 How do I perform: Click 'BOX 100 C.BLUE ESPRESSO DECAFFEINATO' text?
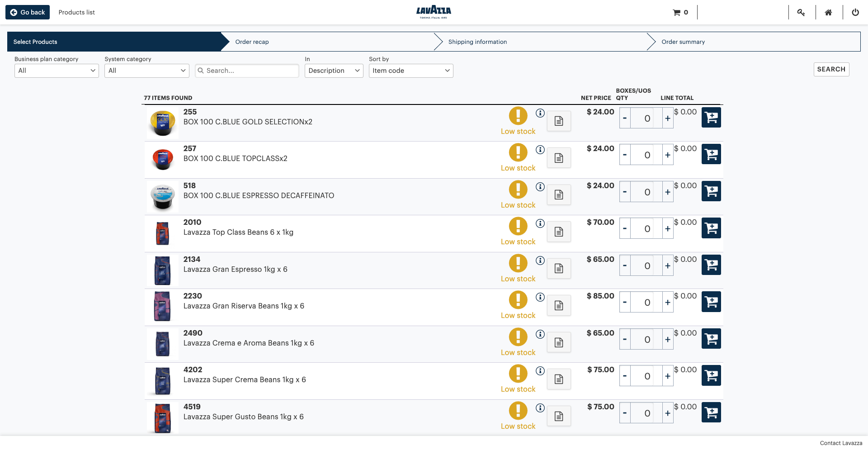pos(259,196)
